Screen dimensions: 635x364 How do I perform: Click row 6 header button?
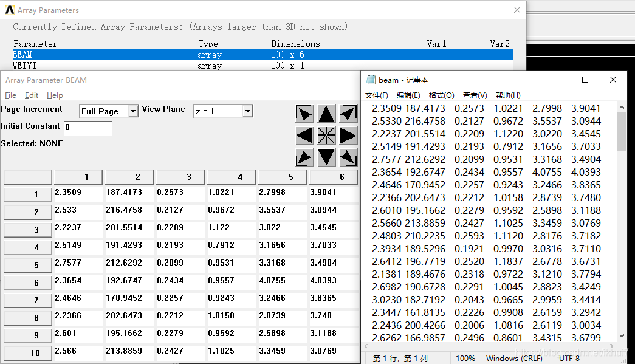pos(27,283)
